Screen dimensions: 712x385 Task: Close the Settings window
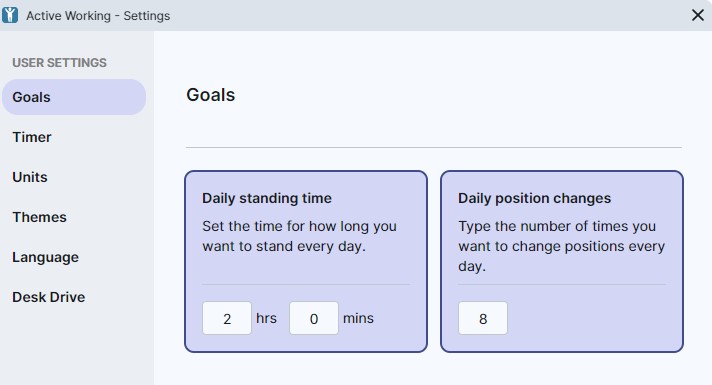coord(697,15)
